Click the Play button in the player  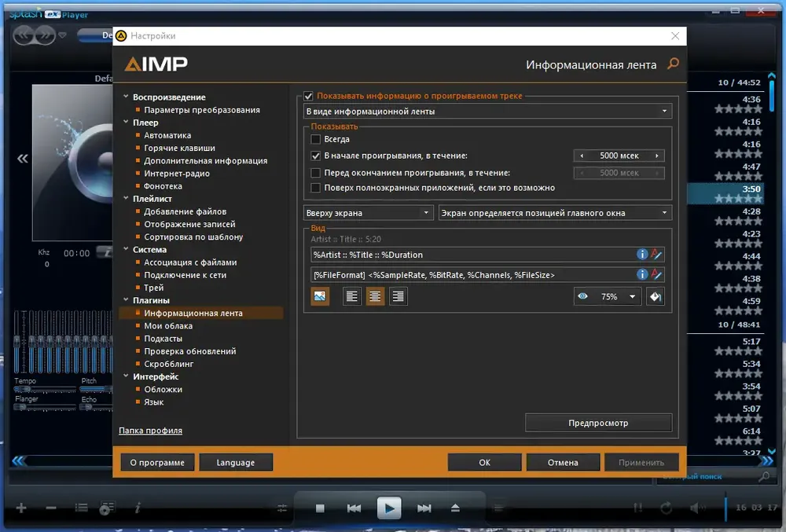[389, 508]
